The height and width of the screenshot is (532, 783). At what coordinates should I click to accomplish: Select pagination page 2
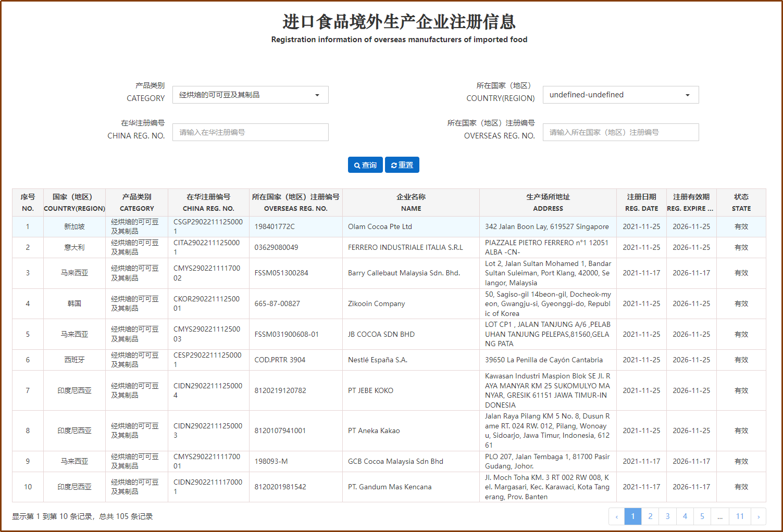(650, 516)
